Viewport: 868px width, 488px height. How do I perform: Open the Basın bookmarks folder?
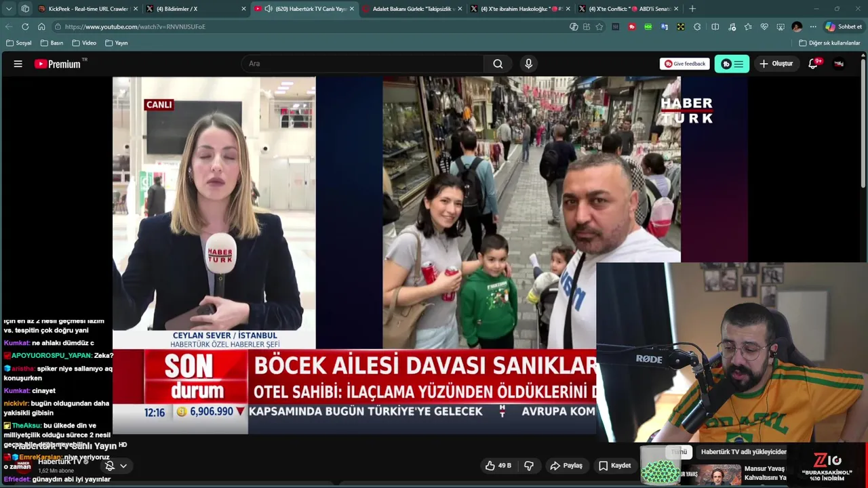point(52,43)
